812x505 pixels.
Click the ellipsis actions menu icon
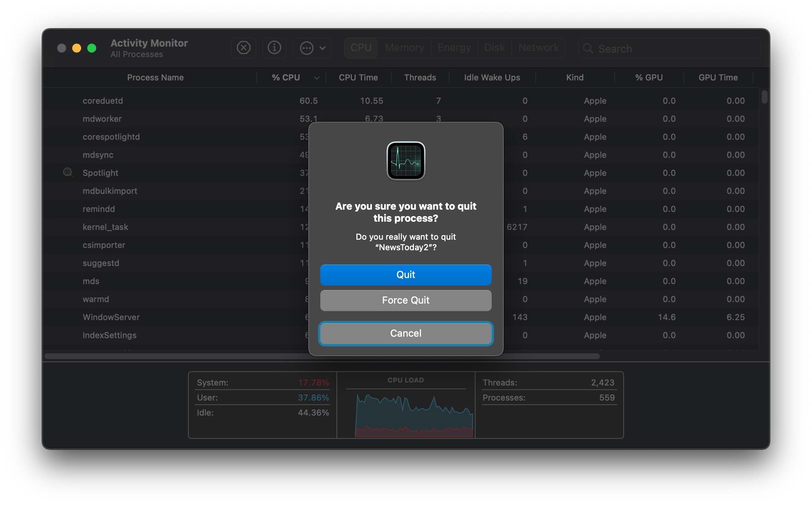pyautogui.click(x=306, y=48)
